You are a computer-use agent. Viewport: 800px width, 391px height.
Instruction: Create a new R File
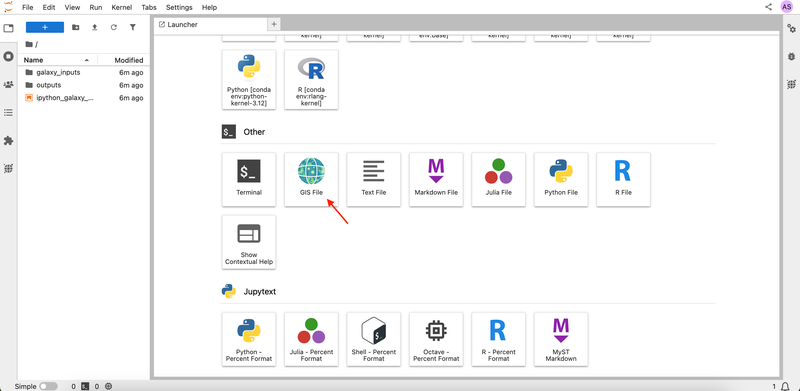pos(623,180)
